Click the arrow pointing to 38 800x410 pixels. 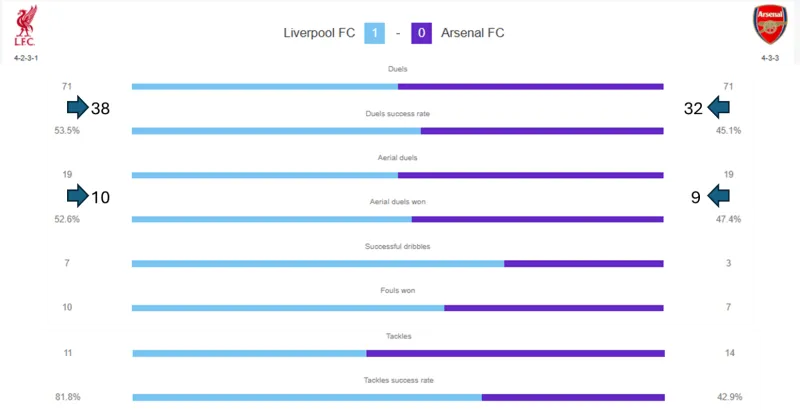click(x=78, y=108)
